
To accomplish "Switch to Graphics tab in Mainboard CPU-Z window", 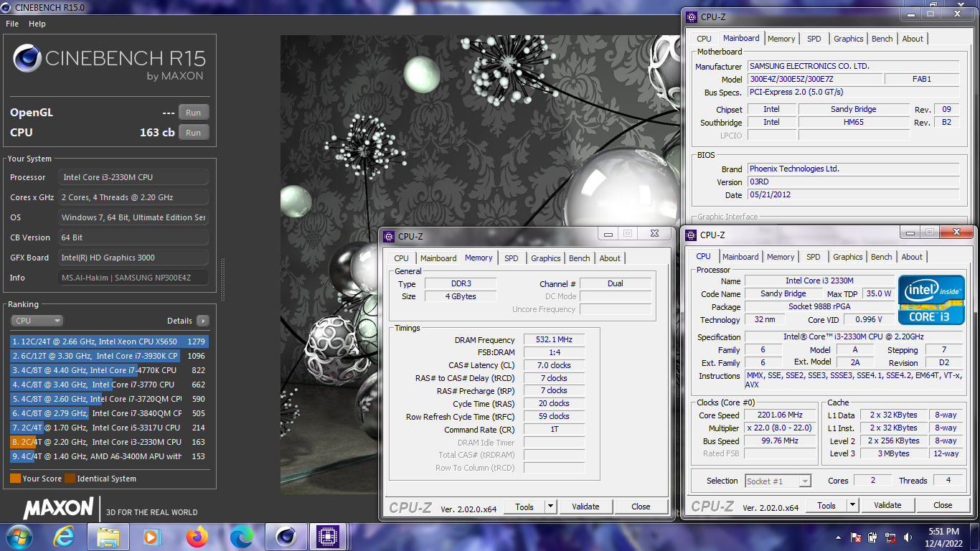I will pyautogui.click(x=849, y=39).
